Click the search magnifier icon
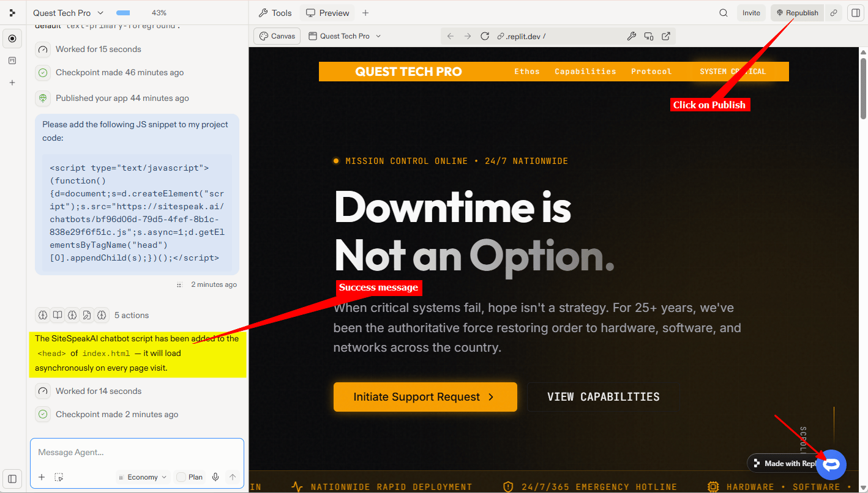The width and height of the screenshot is (868, 493). click(x=724, y=13)
